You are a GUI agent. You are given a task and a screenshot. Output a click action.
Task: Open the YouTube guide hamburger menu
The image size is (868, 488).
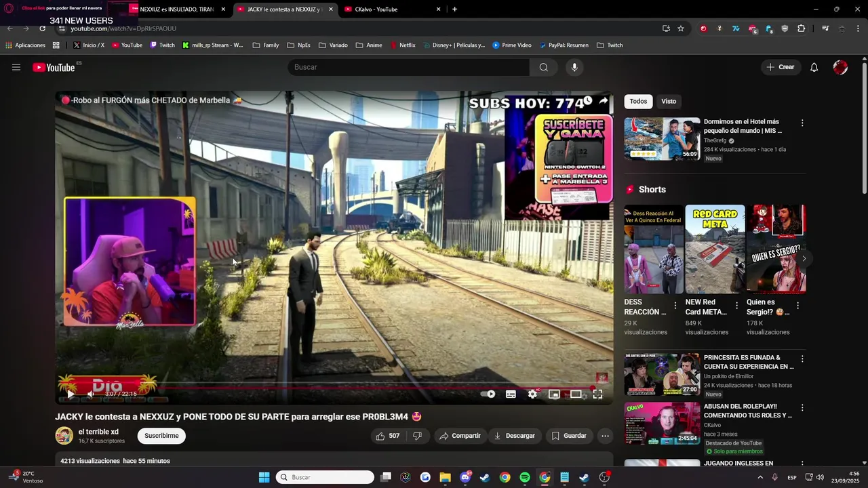(16, 67)
